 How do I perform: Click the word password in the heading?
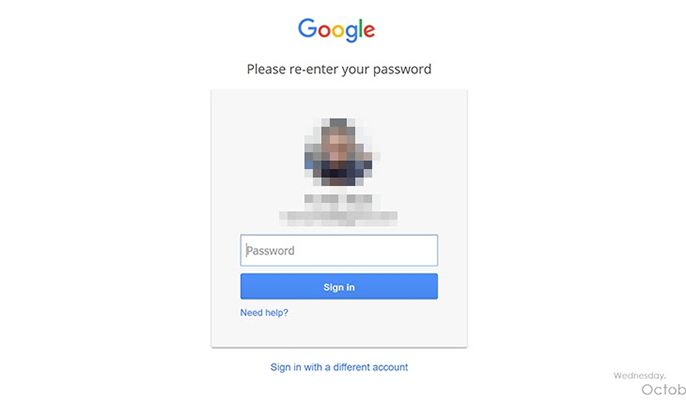pos(402,69)
